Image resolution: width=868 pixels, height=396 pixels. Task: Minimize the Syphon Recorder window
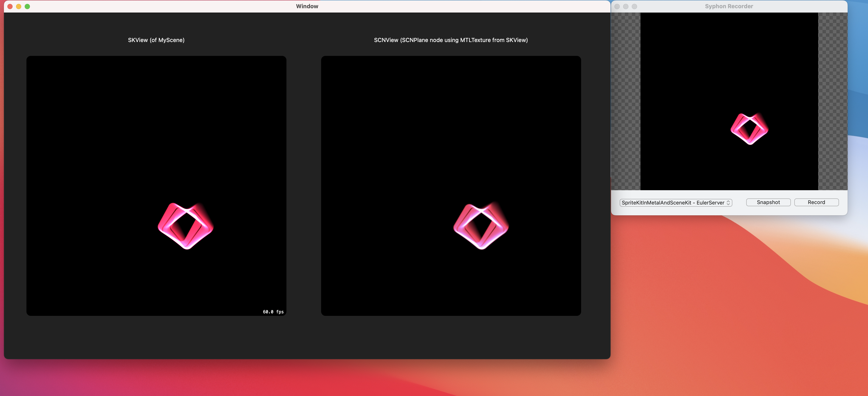tap(626, 6)
